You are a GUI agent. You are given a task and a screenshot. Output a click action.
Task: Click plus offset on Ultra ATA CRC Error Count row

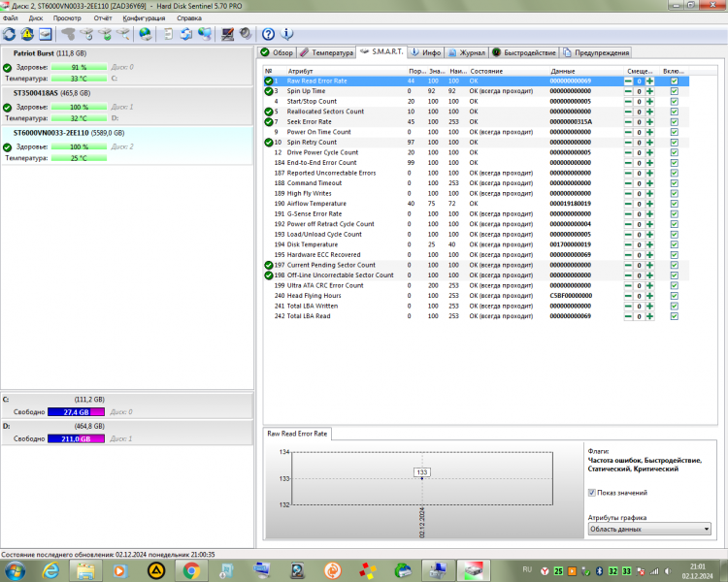[649, 285]
